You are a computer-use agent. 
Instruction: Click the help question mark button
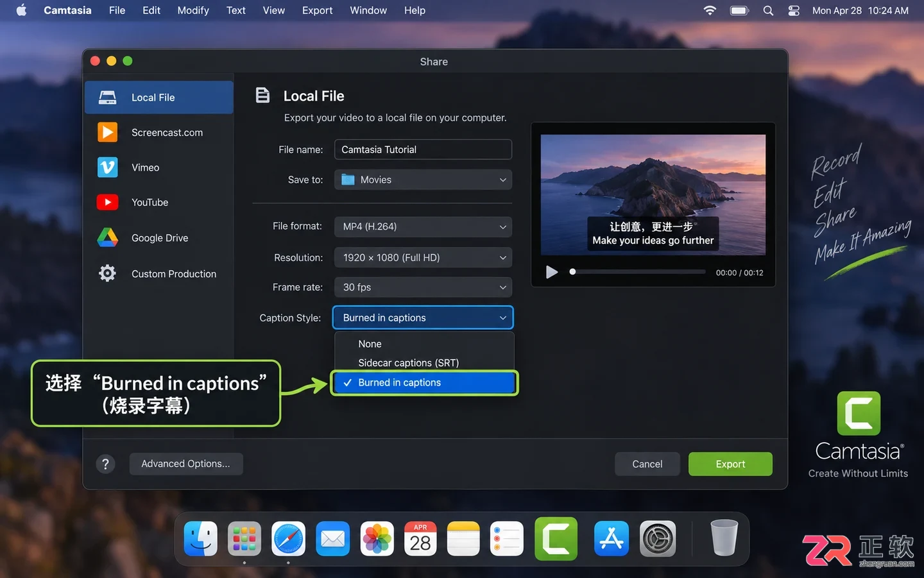[x=106, y=464]
